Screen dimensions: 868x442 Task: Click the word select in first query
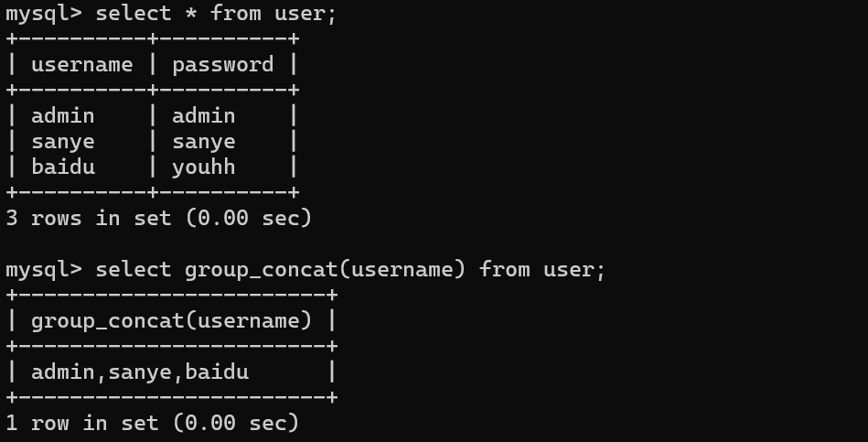(133, 14)
